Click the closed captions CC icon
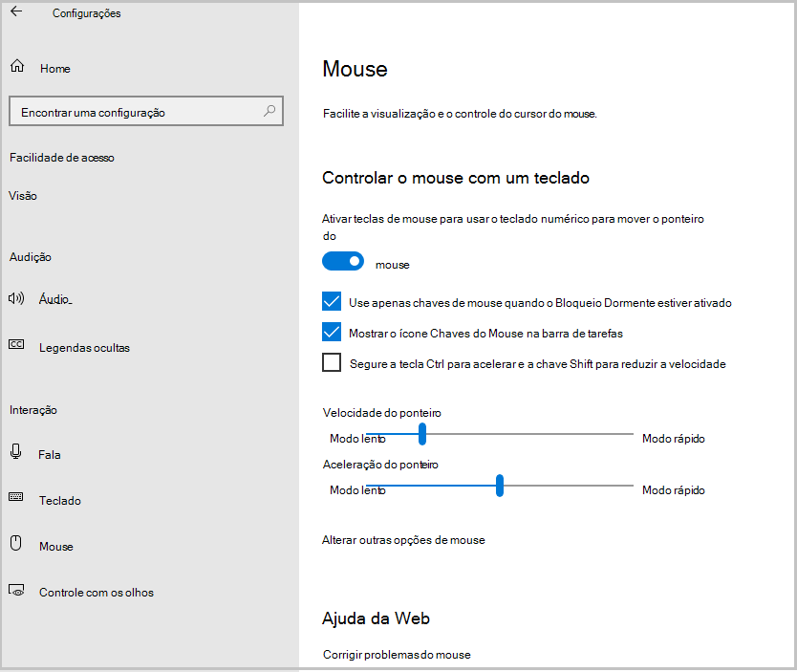 pyautogui.click(x=16, y=345)
